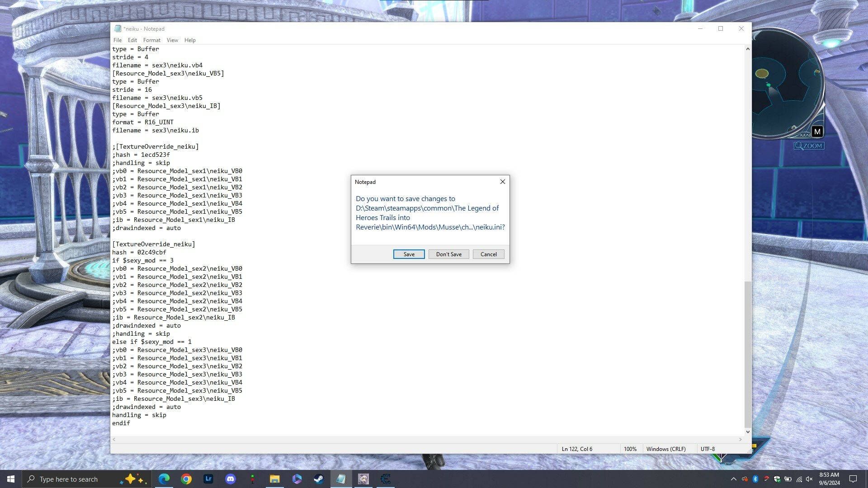Click the horizontal scroll right arrow

[x=741, y=439]
